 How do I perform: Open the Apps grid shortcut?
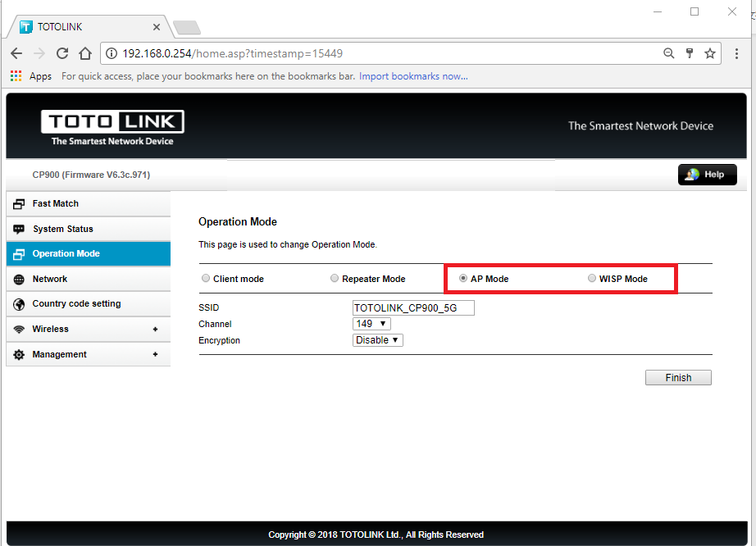16,75
